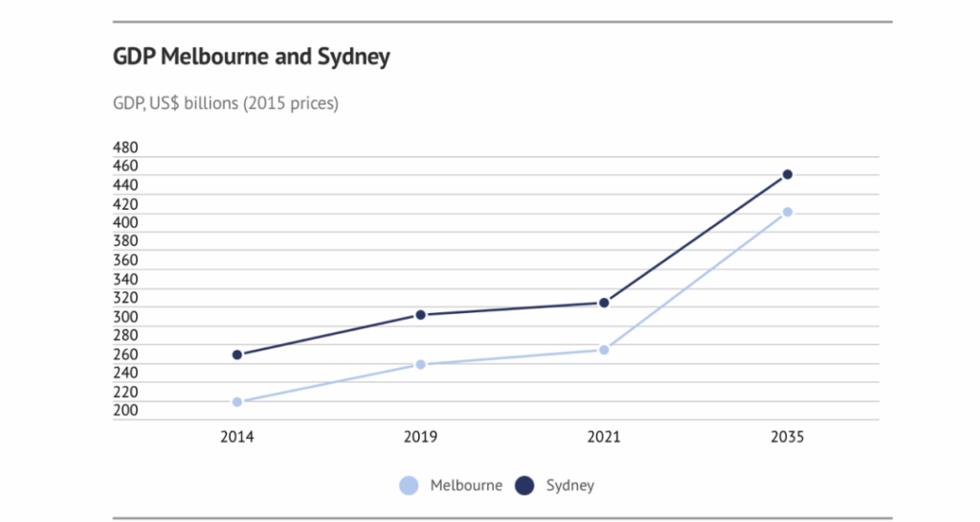Select Melbourne's 2035 data point
Viewport: 980px width, 522px height.
(788, 212)
